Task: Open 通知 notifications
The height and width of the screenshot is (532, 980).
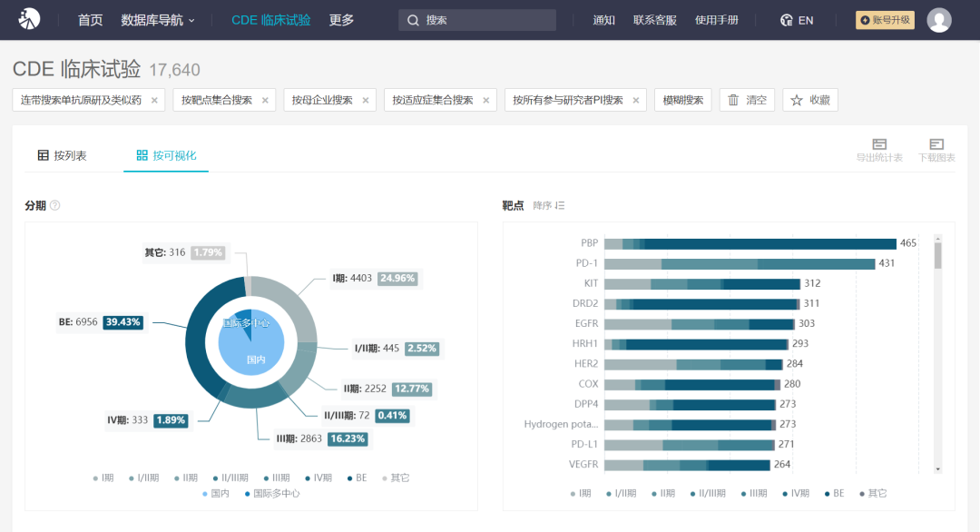Action: coord(603,21)
